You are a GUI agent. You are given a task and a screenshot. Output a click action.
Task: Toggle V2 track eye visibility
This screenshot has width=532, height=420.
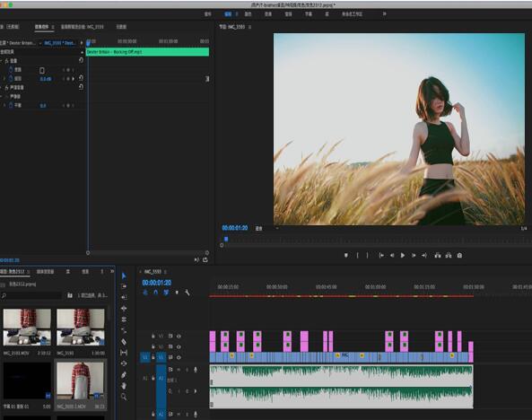(x=179, y=346)
